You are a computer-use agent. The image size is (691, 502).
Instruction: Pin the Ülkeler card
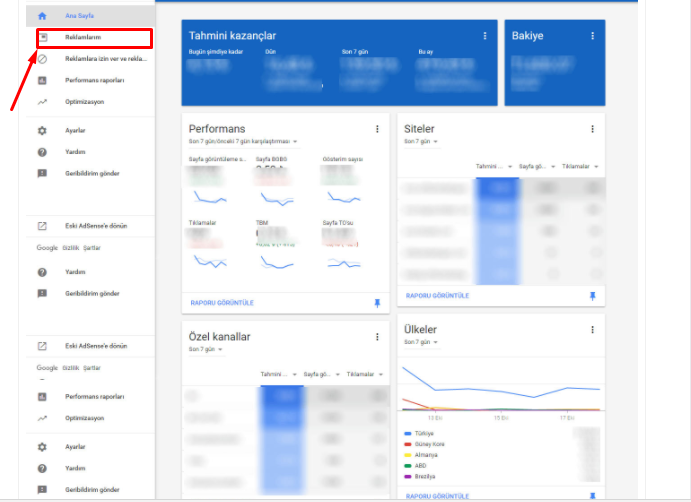pos(592,496)
